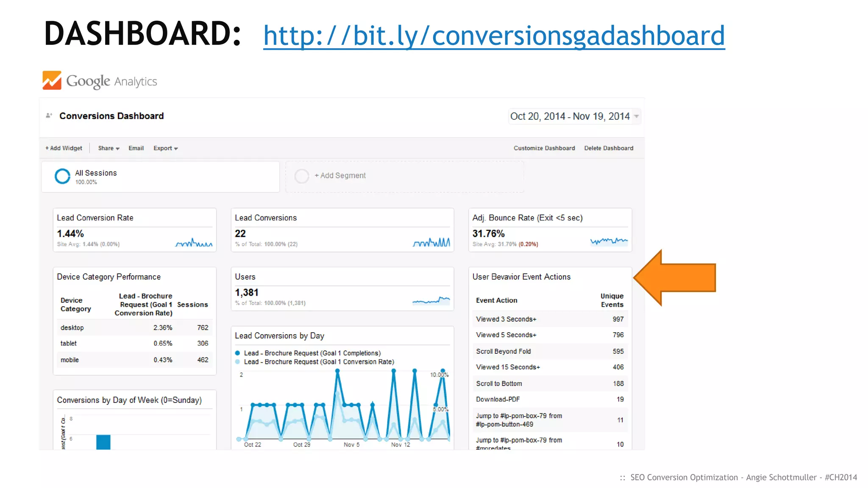Image resolution: width=868 pixels, height=488 pixels.
Task: Click the 22 lead conversions value
Action: (240, 233)
